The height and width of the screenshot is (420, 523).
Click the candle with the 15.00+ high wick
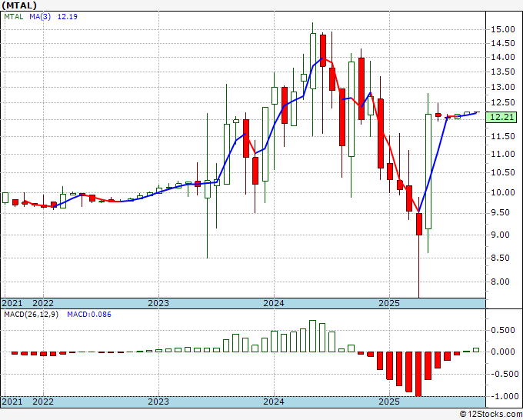(313, 61)
